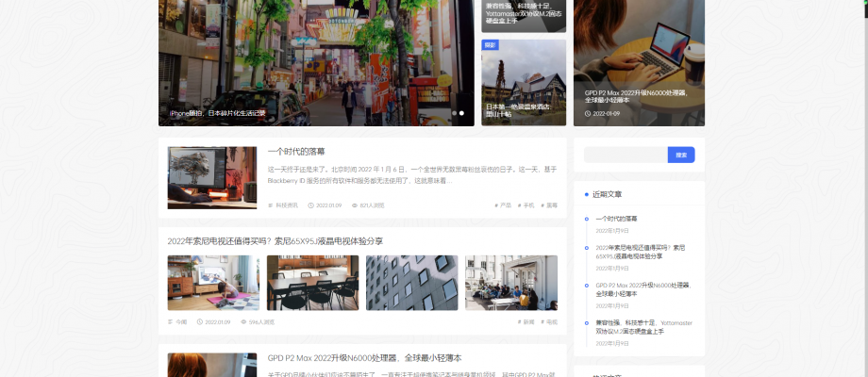The image size is (868, 377).
Task: Click the building windows photo thumbnail
Action: tap(412, 283)
